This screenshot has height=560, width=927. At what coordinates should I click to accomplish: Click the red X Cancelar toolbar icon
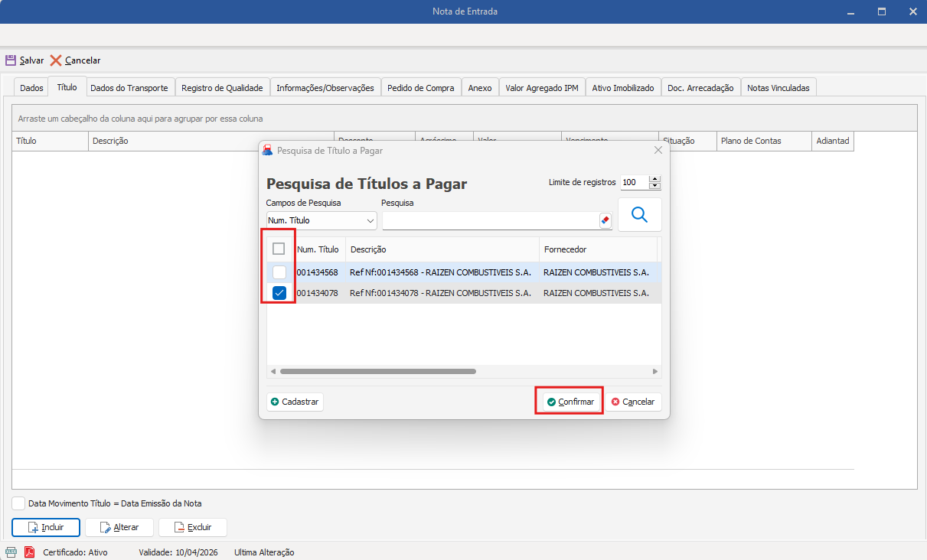[x=56, y=60]
